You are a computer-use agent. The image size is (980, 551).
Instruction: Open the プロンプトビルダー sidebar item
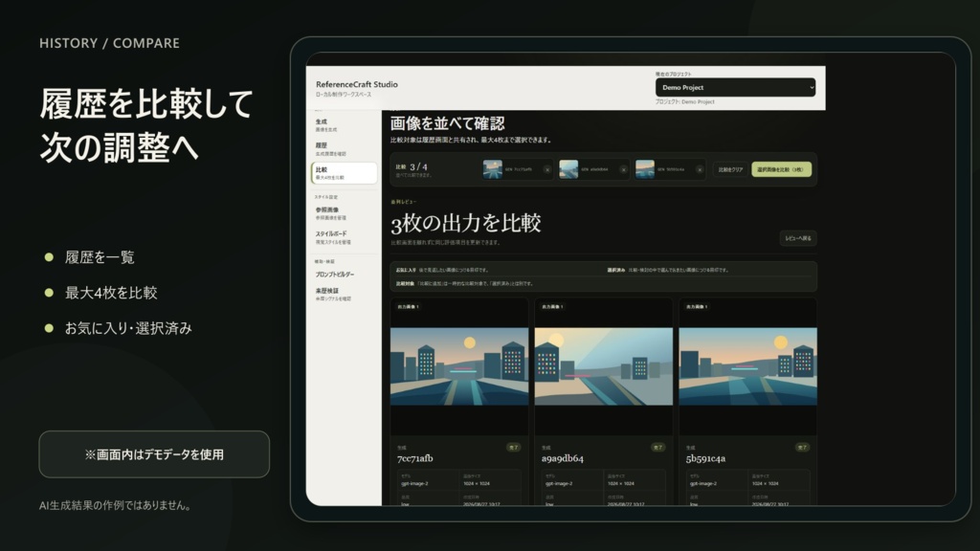344,275
